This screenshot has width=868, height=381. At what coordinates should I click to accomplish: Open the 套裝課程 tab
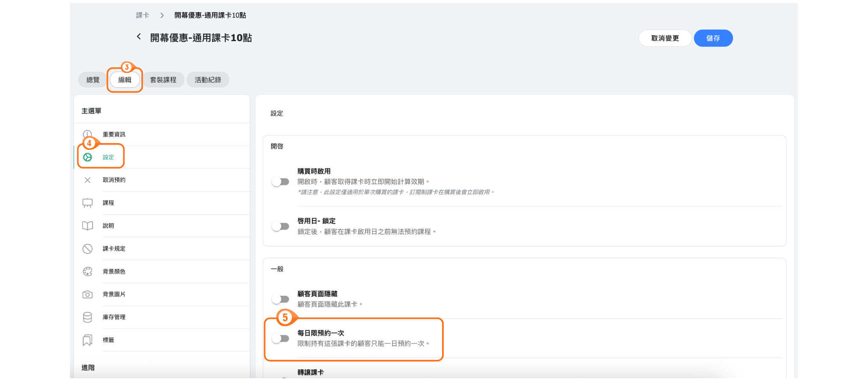click(163, 80)
